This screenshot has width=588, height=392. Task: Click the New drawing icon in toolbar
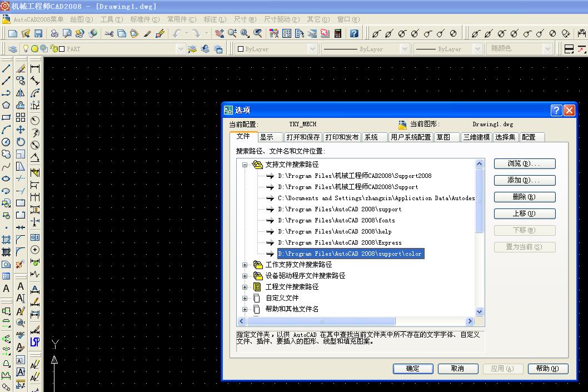pos(13,34)
